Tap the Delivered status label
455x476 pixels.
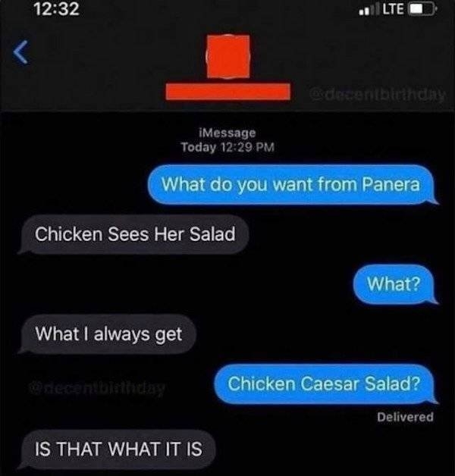tap(405, 417)
